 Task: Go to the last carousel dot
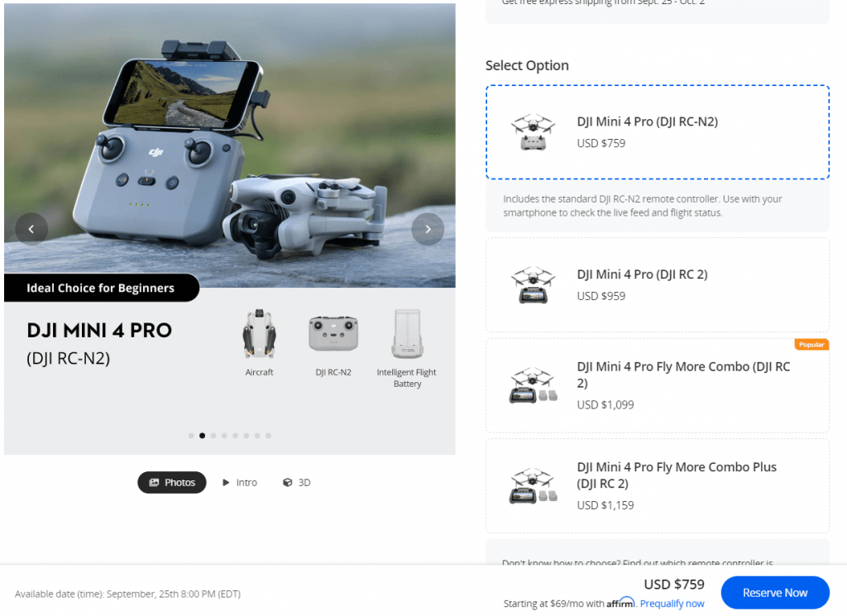(269, 435)
